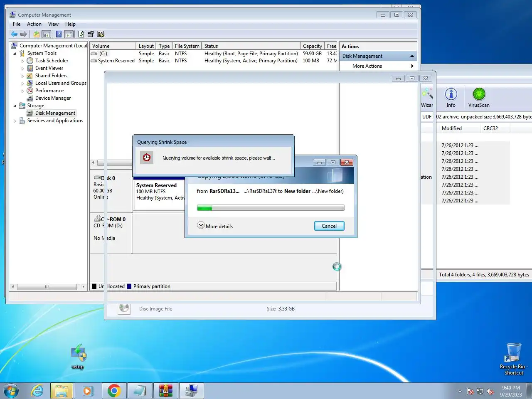Switch to WinRAR from taskbar
This screenshot has width=532, height=399.
point(165,391)
